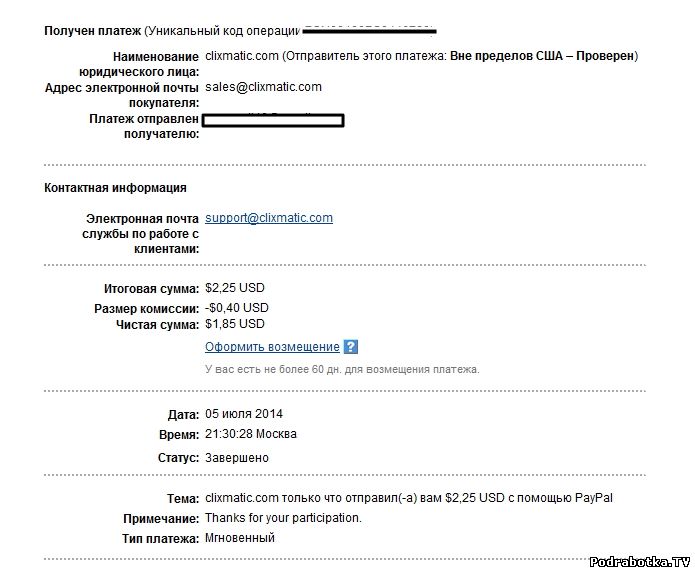
Task: Click the sales@clixmatic.com buyer email
Action: 263,87
